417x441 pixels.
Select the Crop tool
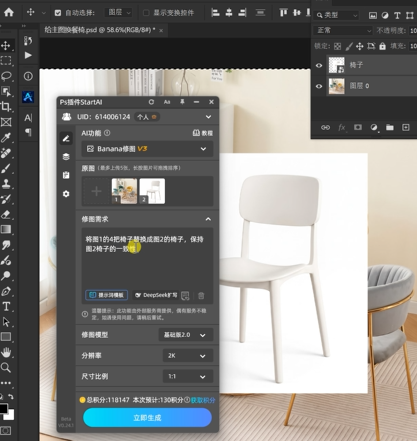pyautogui.click(x=6, y=107)
